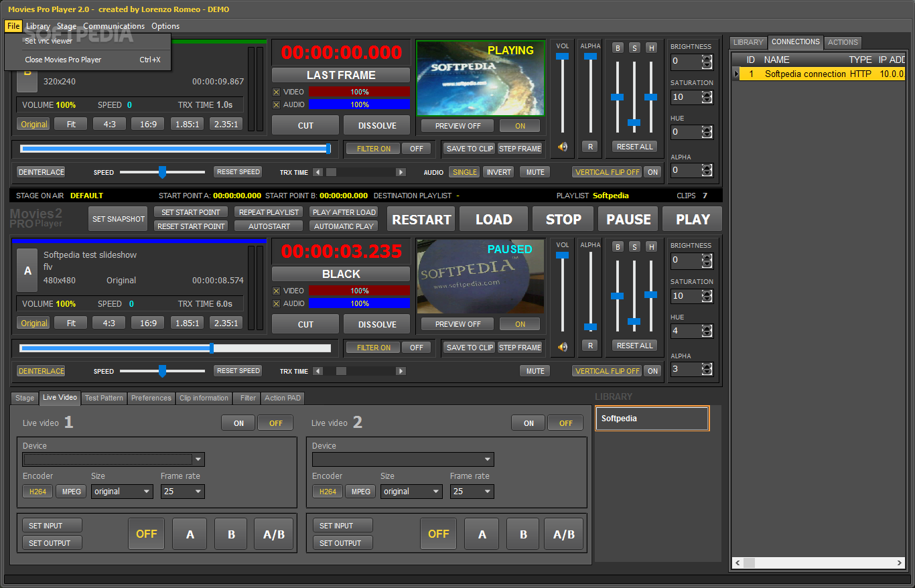The width and height of the screenshot is (915, 588).
Task: Click REPEAT PLAYLIST button
Action: pyautogui.click(x=269, y=212)
